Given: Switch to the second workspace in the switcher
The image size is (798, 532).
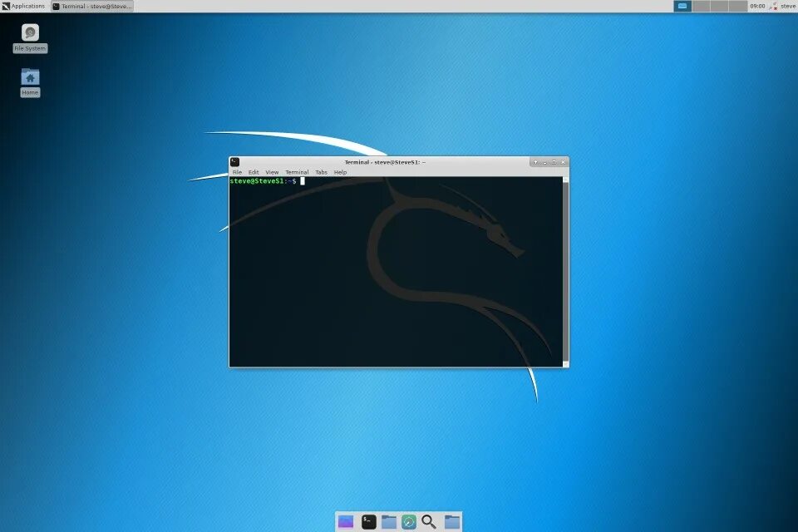Looking at the screenshot, I should click(701, 6).
